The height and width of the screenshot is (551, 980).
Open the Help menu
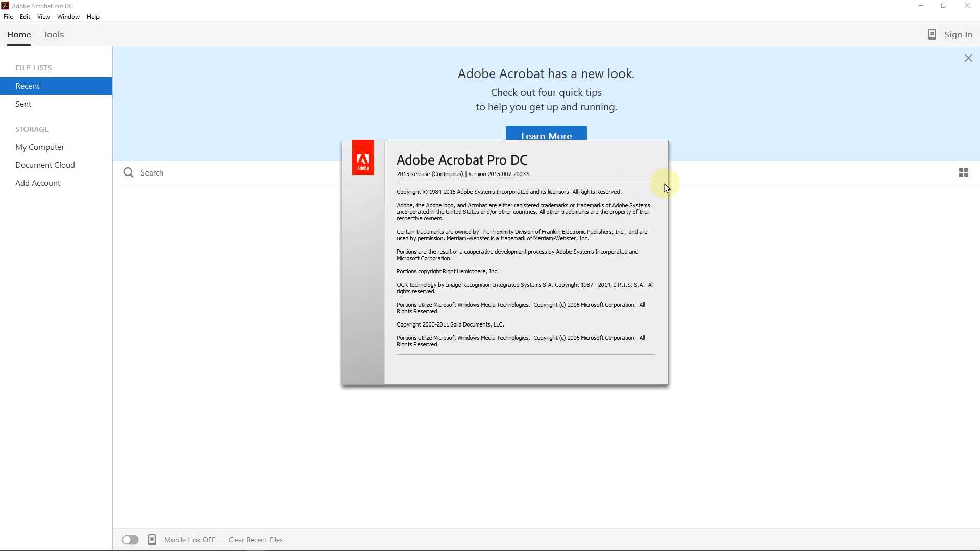[93, 17]
